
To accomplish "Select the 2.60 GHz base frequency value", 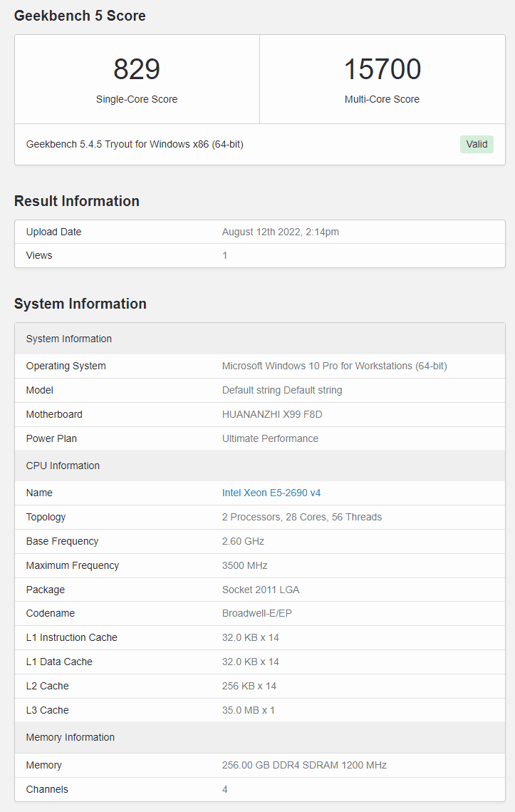I will (x=242, y=541).
